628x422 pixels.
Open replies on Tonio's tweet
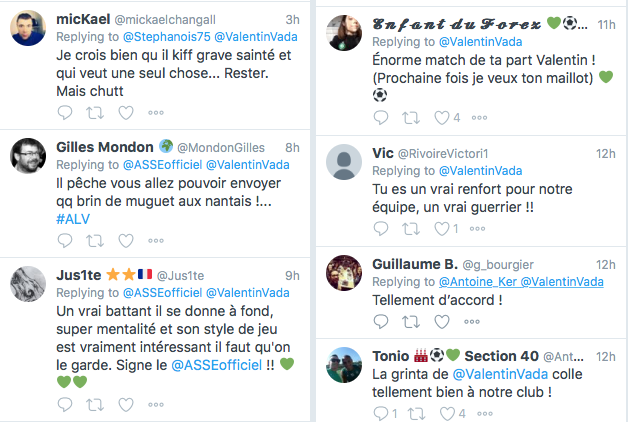click(x=381, y=413)
